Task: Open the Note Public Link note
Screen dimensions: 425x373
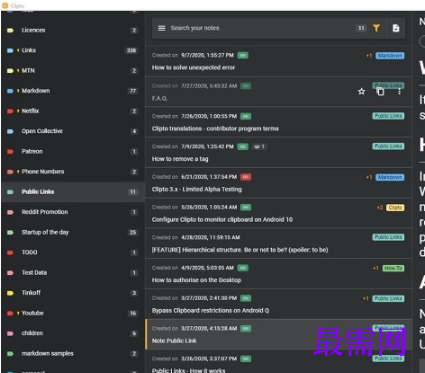Action: 279,334
